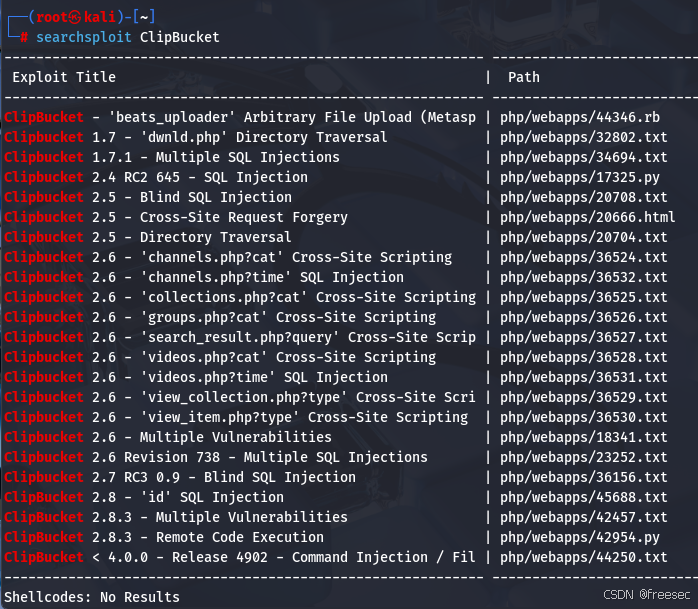Click 'ClipBucket 2.8.3 - Remote Code Execution' title
Image resolution: width=698 pixels, height=609 pixels.
click(164, 538)
